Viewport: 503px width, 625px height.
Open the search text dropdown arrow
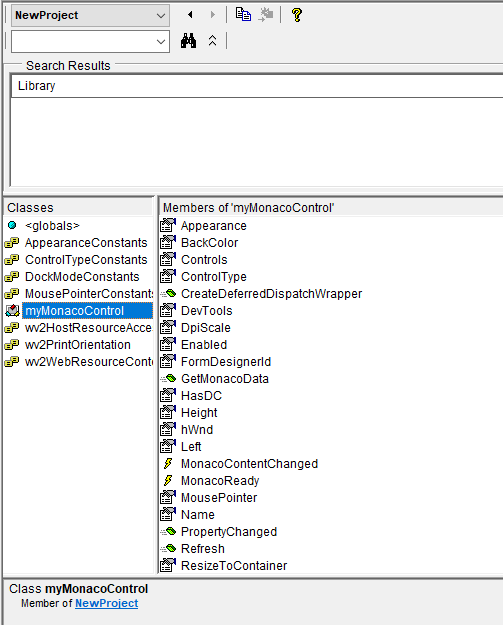pos(161,41)
